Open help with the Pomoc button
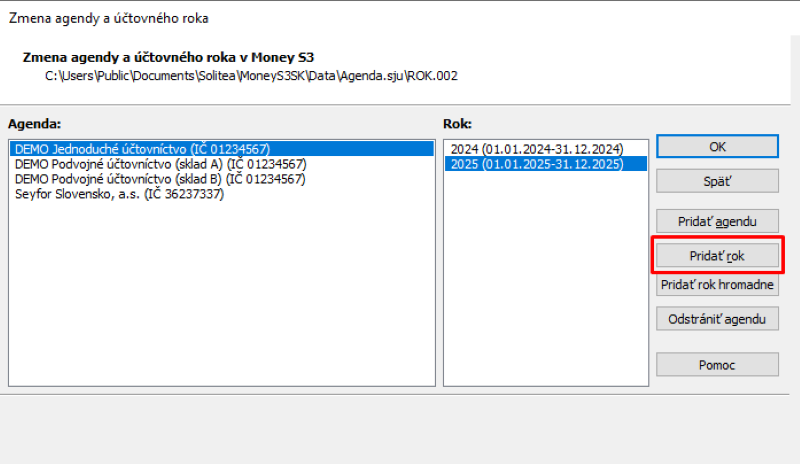This screenshot has height=464, width=800. tap(717, 365)
